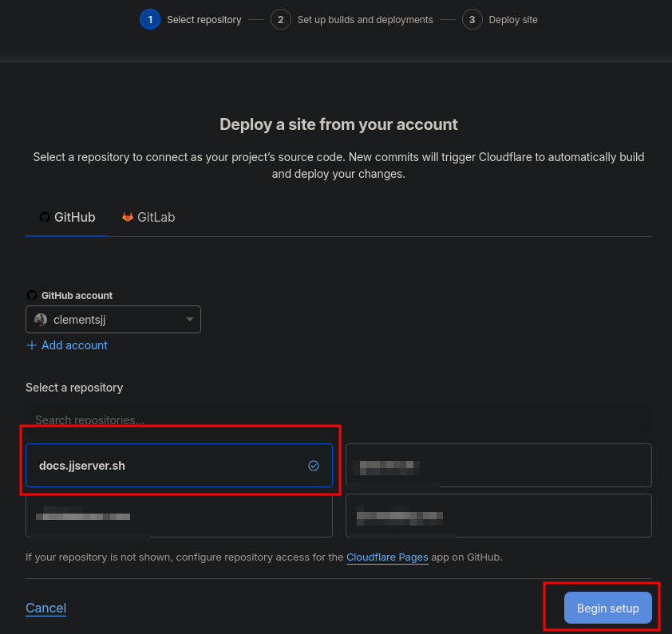Select the blurred repository card above Begin setup
The width and height of the screenshot is (672, 634).
499,516
